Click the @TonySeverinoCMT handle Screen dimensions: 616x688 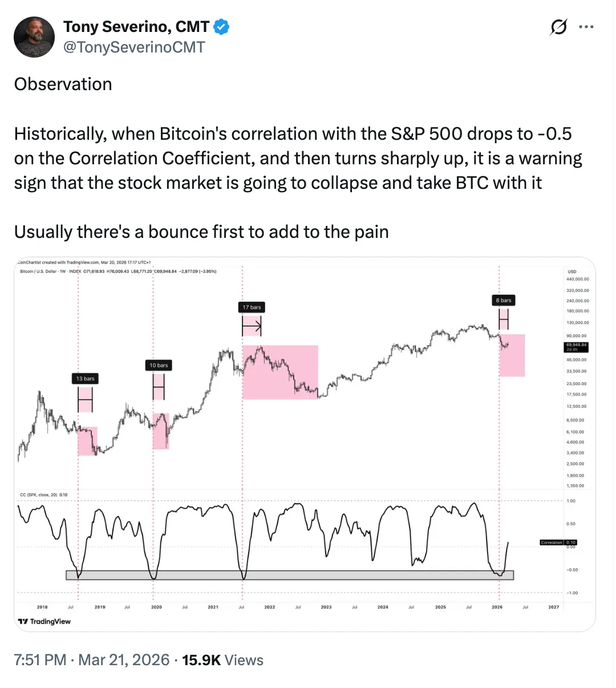(x=133, y=47)
